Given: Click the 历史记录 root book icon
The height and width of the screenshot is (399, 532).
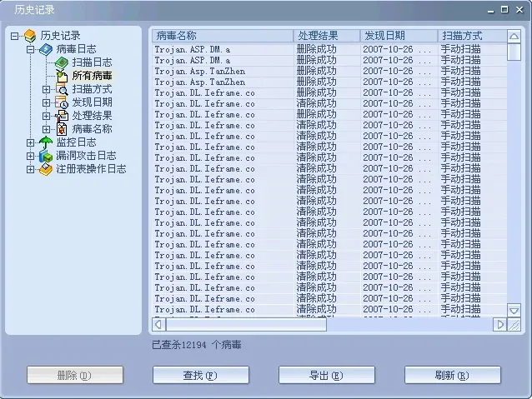Looking at the screenshot, I should (30, 36).
